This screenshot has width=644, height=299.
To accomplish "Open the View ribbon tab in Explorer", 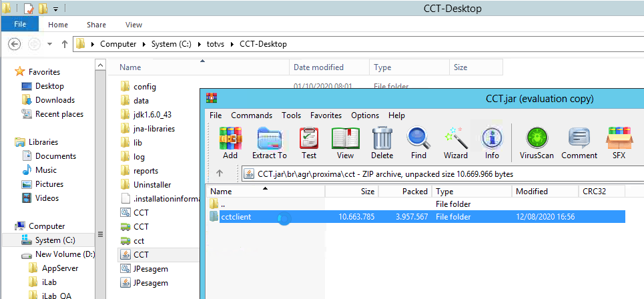I will point(133,25).
